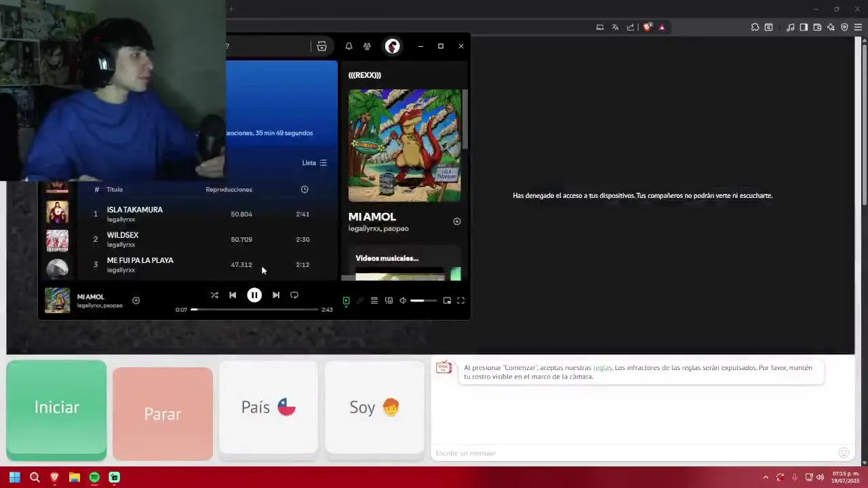
Task: Pause the current Spotify track
Action: [254, 295]
